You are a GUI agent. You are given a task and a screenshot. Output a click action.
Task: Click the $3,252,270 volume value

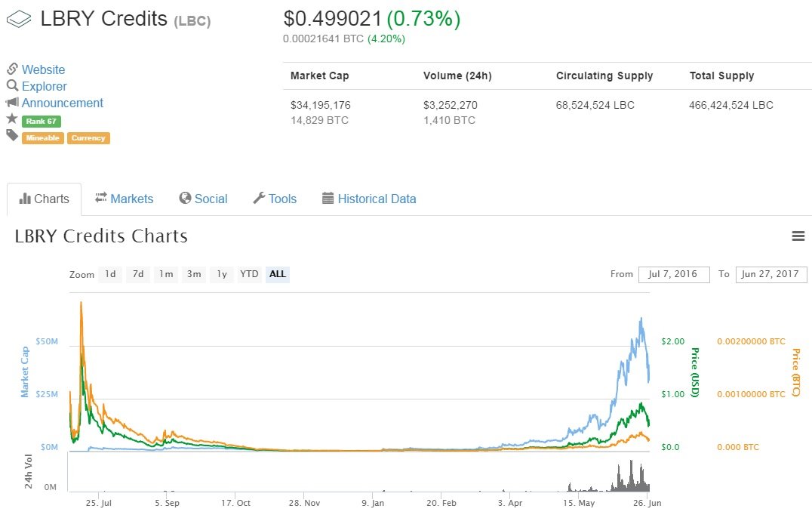click(450, 105)
